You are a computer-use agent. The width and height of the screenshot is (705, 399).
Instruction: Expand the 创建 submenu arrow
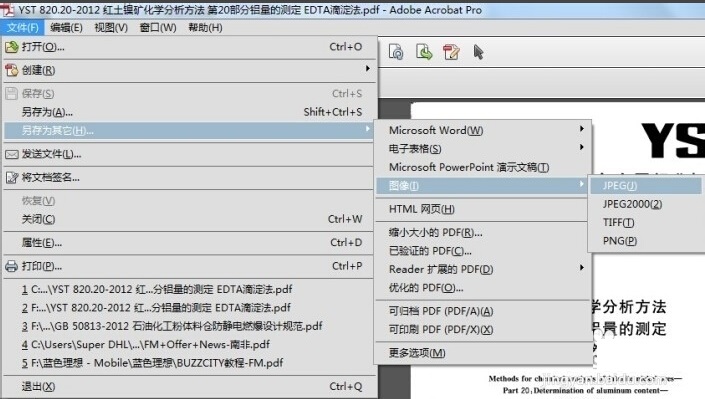tap(368, 69)
